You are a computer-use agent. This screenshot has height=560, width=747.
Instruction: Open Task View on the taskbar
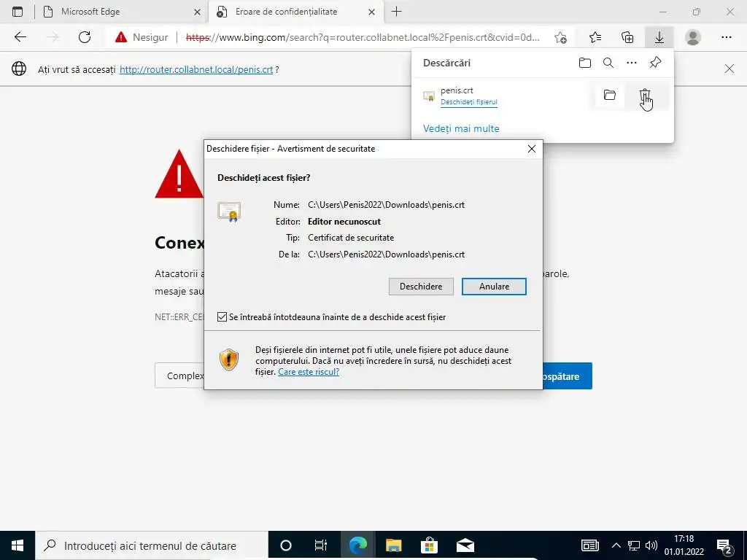point(321,545)
